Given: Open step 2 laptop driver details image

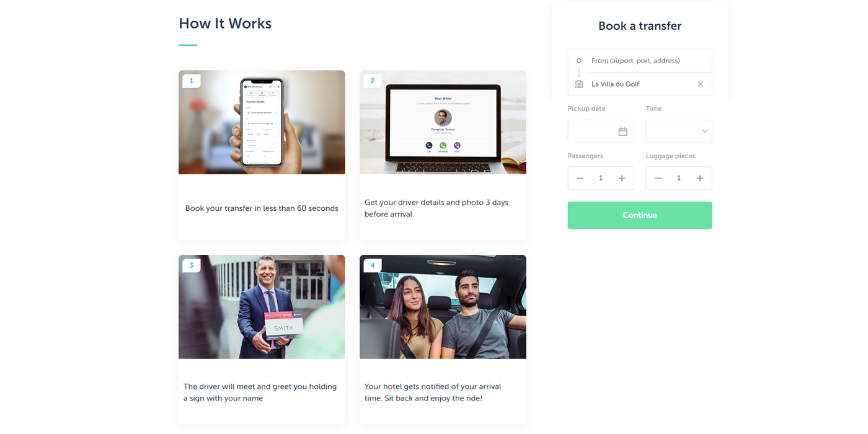Looking at the screenshot, I should [x=443, y=122].
